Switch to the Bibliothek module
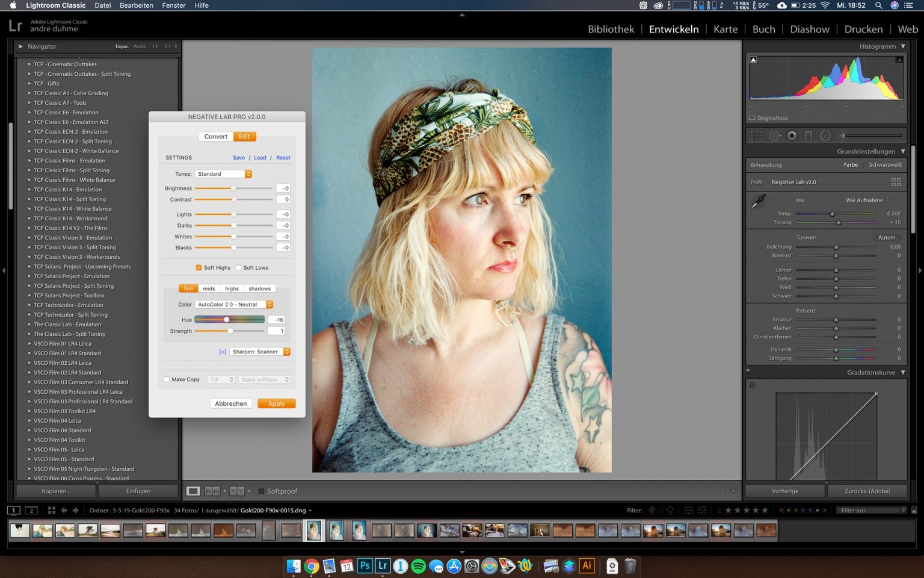Viewport: 924px width, 578px height. tap(610, 29)
